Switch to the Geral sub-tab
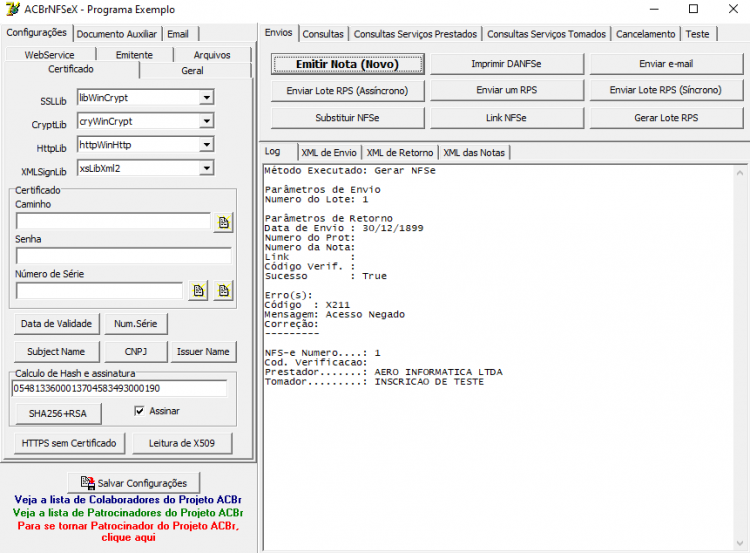 tap(192, 71)
